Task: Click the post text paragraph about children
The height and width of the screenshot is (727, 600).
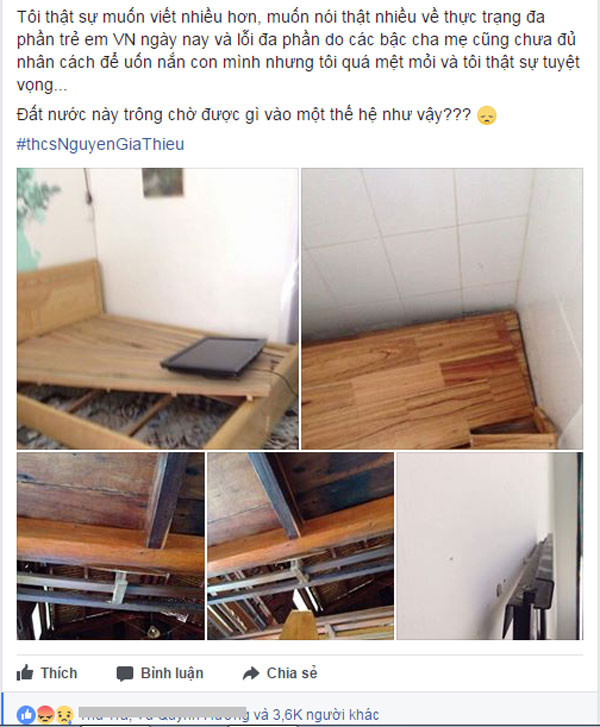Action: coord(298,51)
